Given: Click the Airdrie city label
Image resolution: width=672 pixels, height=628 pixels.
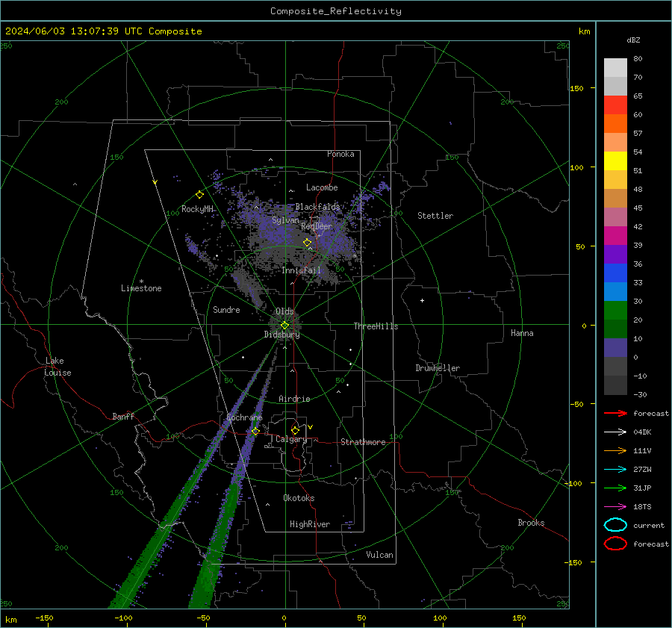Looking at the screenshot, I should tap(294, 399).
